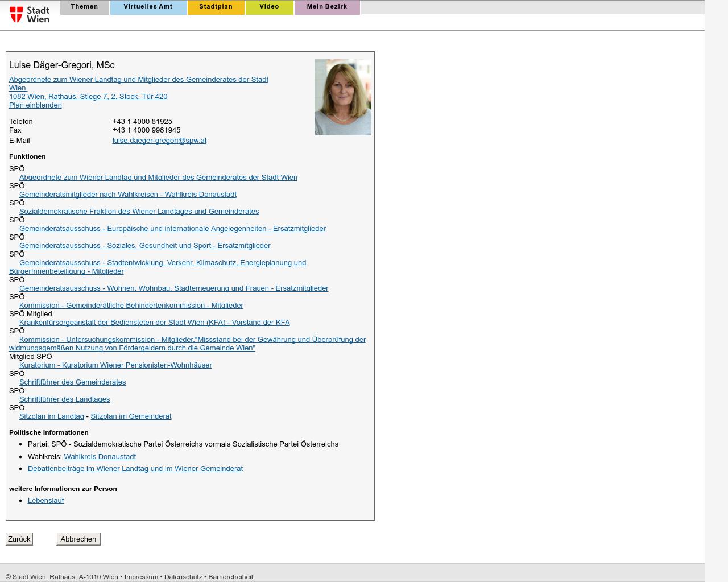728x582 pixels.
Task: Click the Abbrechen button
Action: (78, 539)
